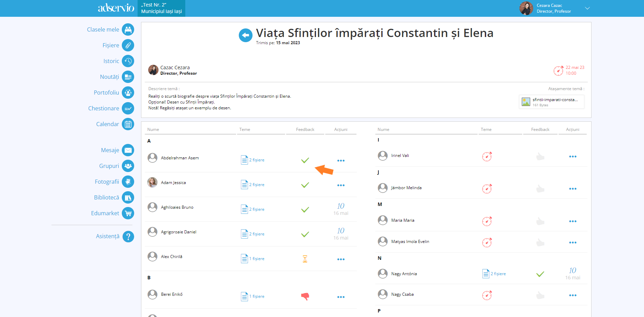Open Nagy Antónia's 2 fișiere link
The height and width of the screenshot is (317, 644).
[x=498, y=274]
